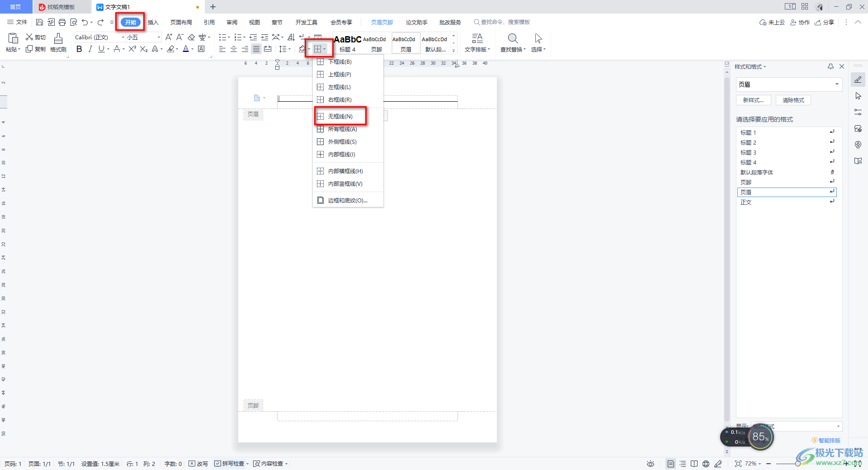Click the Undo arrow icon
Viewport: 868px width, 470px height.
click(85, 22)
